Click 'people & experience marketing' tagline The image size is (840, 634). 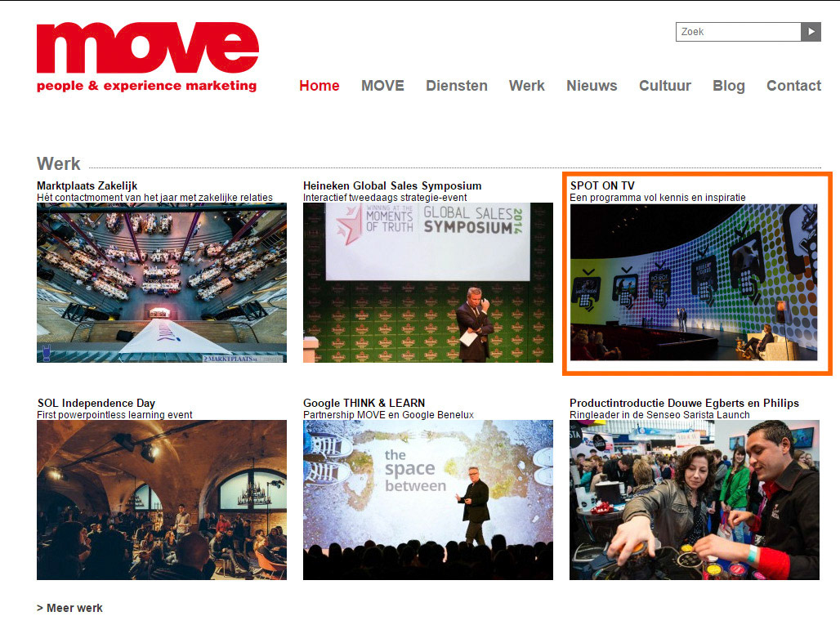[147, 86]
